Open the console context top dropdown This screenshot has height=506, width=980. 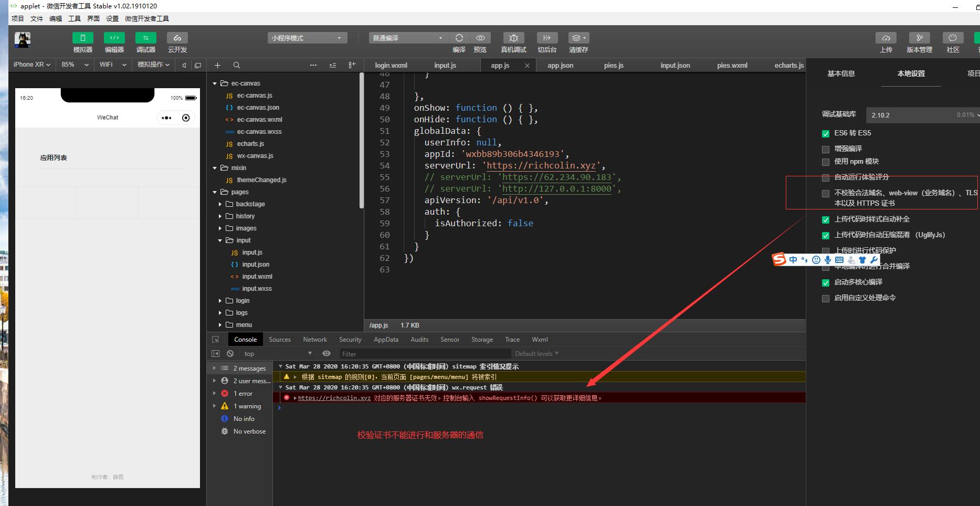point(278,353)
